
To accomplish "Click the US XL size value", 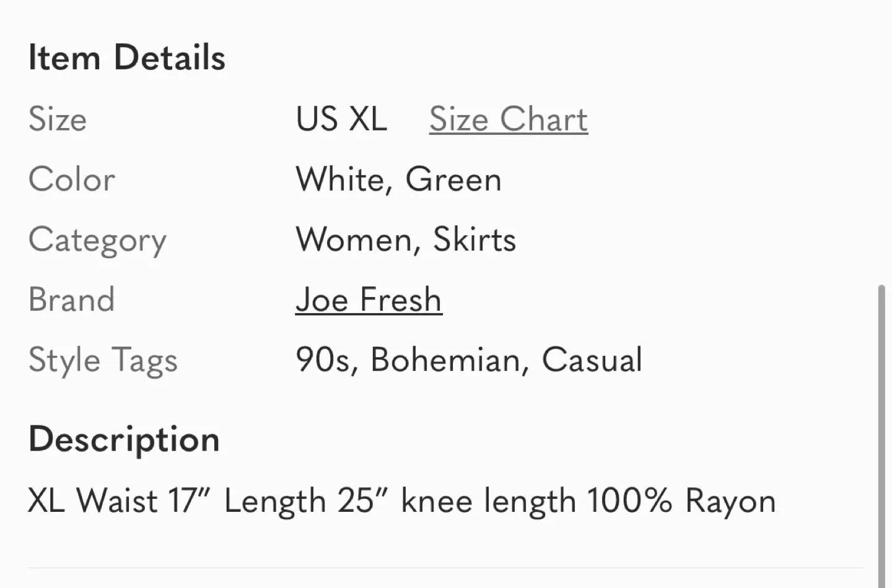I will [341, 119].
